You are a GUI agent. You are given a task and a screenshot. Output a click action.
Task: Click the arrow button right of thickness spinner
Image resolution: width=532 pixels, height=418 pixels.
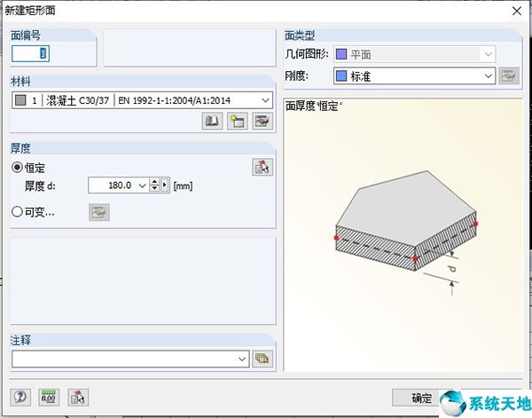164,185
